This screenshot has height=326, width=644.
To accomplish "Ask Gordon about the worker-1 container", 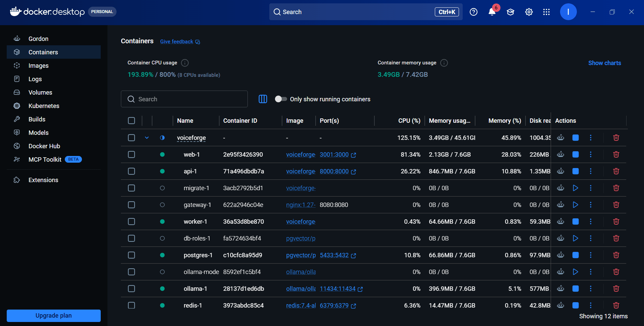I will (560, 221).
